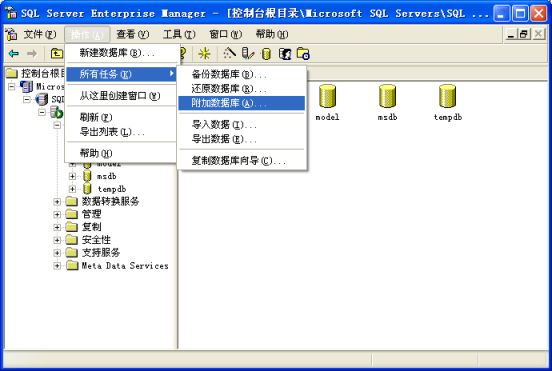This screenshot has width=552, height=371.
Task: Select the tempdb label in the tree
Action: click(x=112, y=189)
